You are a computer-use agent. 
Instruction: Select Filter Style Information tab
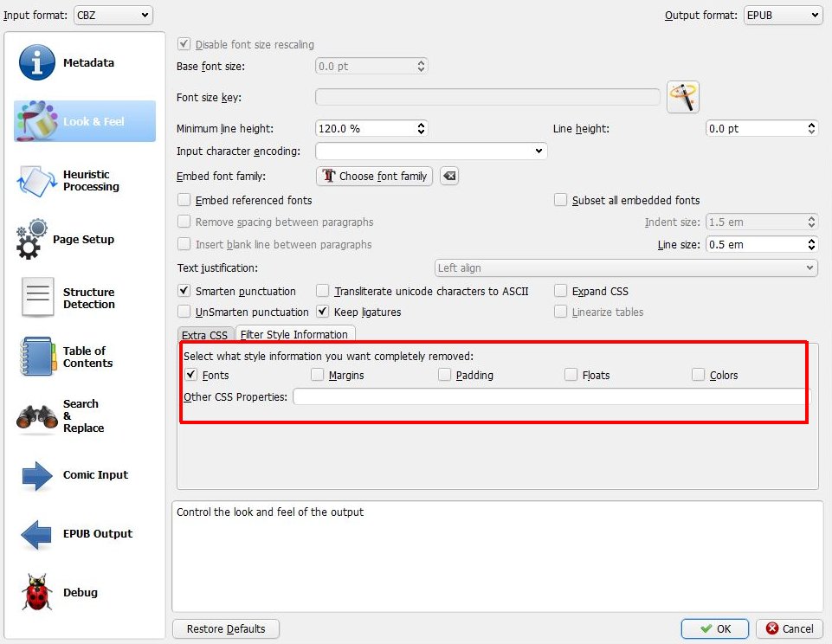click(294, 334)
